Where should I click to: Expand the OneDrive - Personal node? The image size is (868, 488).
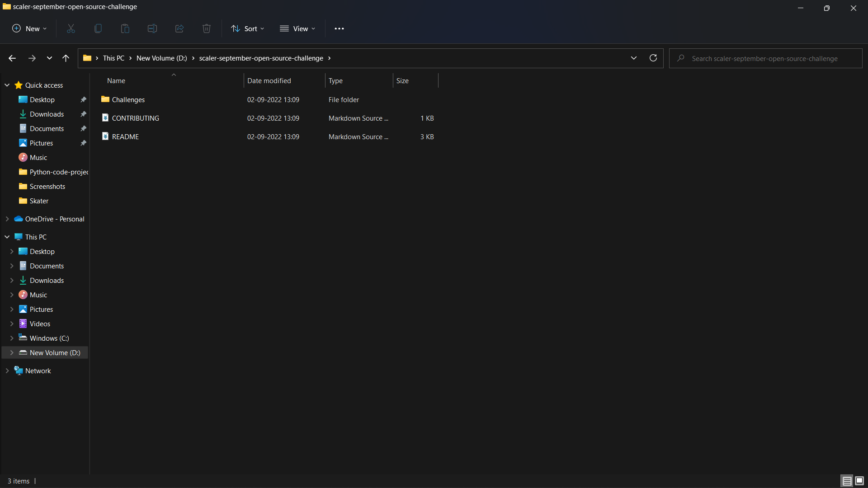pos(7,219)
